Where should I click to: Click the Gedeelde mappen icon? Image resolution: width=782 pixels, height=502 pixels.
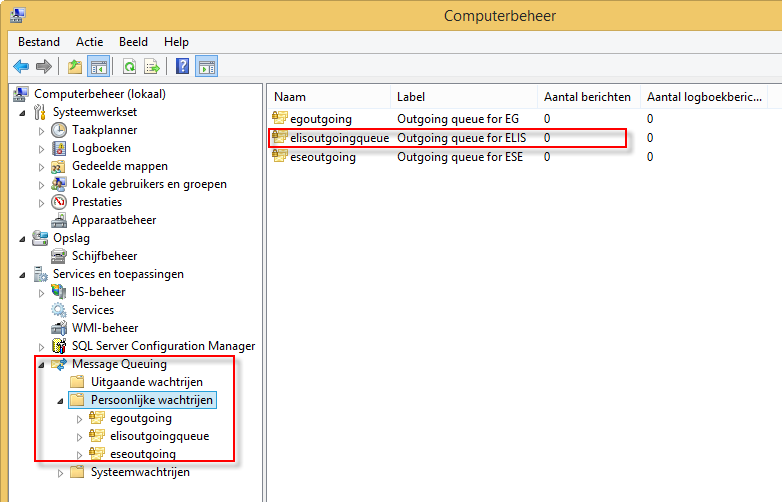coord(59,166)
